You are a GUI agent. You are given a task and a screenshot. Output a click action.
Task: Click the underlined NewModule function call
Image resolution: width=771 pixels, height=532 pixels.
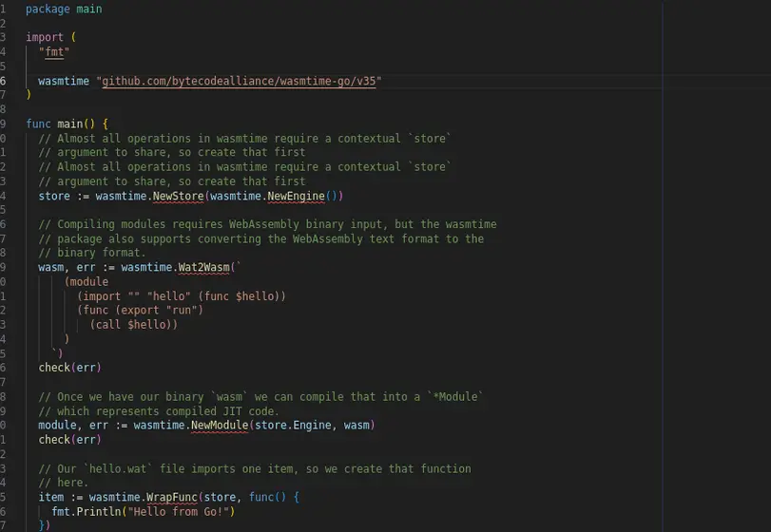tap(220, 425)
